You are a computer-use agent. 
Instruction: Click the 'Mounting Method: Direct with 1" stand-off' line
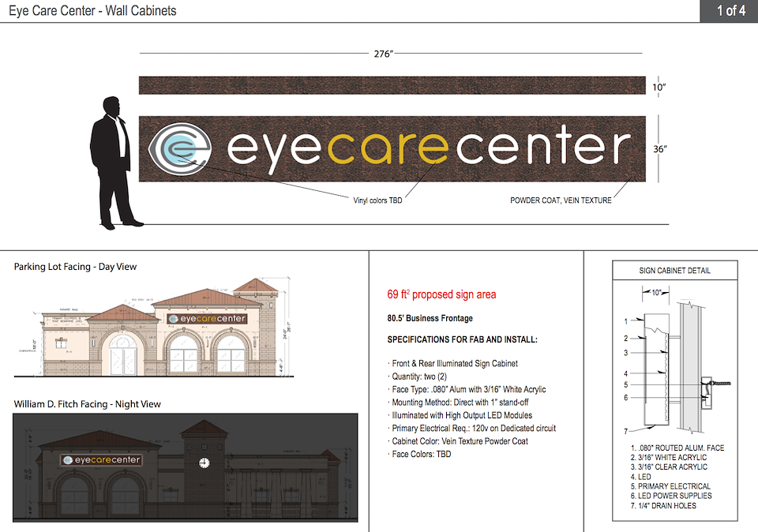460,403
